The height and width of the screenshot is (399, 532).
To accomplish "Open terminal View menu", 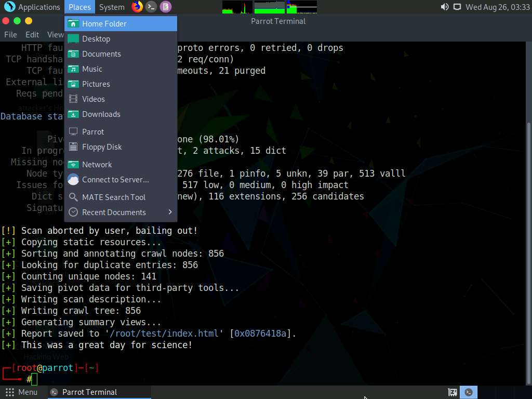I will pos(55,35).
